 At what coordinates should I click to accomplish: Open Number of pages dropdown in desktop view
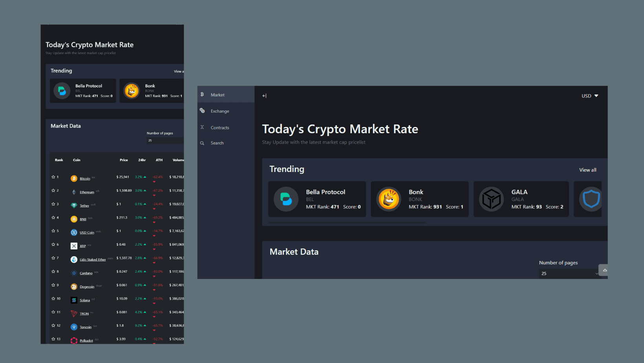[x=569, y=273]
